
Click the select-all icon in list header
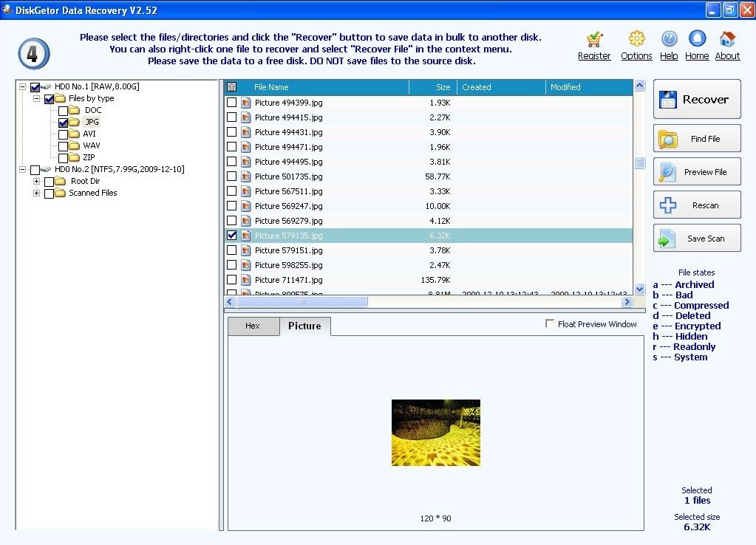click(x=231, y=87)
